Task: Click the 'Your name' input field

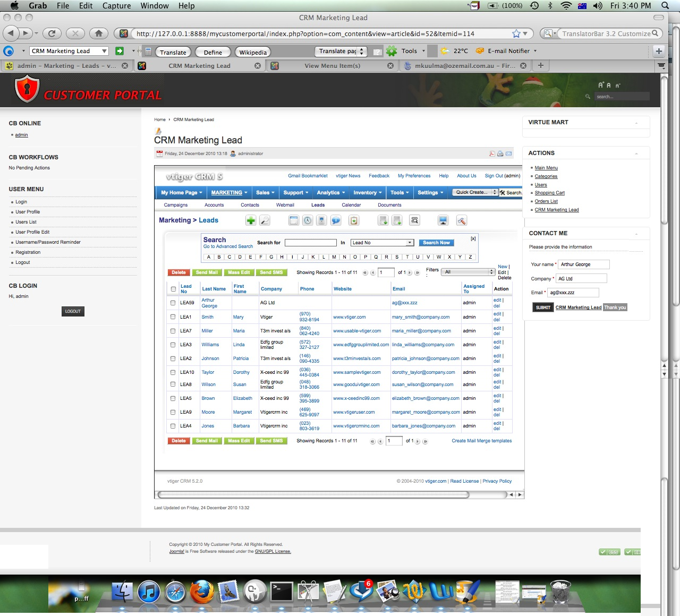Action: (584, 264)
